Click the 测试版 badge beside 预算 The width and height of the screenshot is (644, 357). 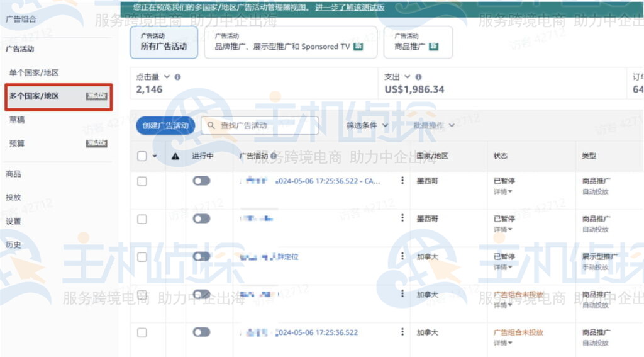[96, 144]
